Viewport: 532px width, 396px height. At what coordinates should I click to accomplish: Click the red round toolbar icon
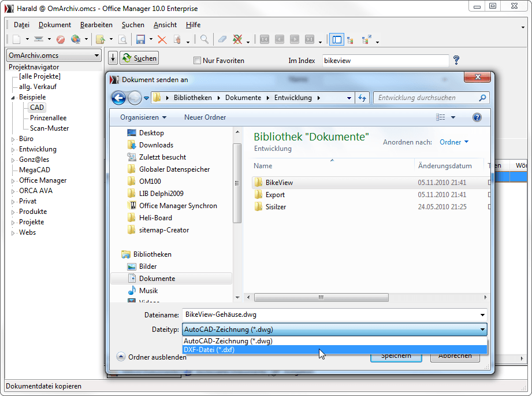(x=61, y=40)
